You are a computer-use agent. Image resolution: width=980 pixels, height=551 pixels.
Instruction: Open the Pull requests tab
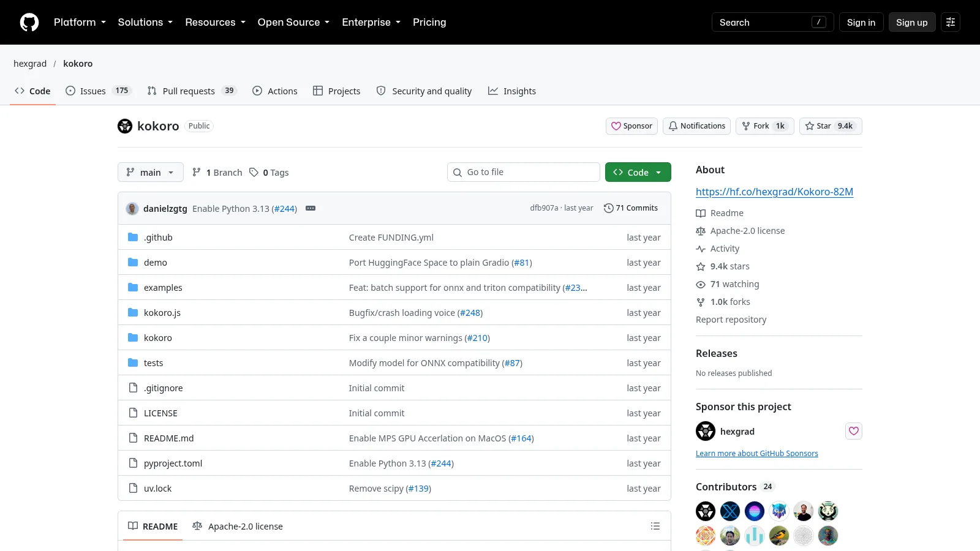[x=192, y=91]
